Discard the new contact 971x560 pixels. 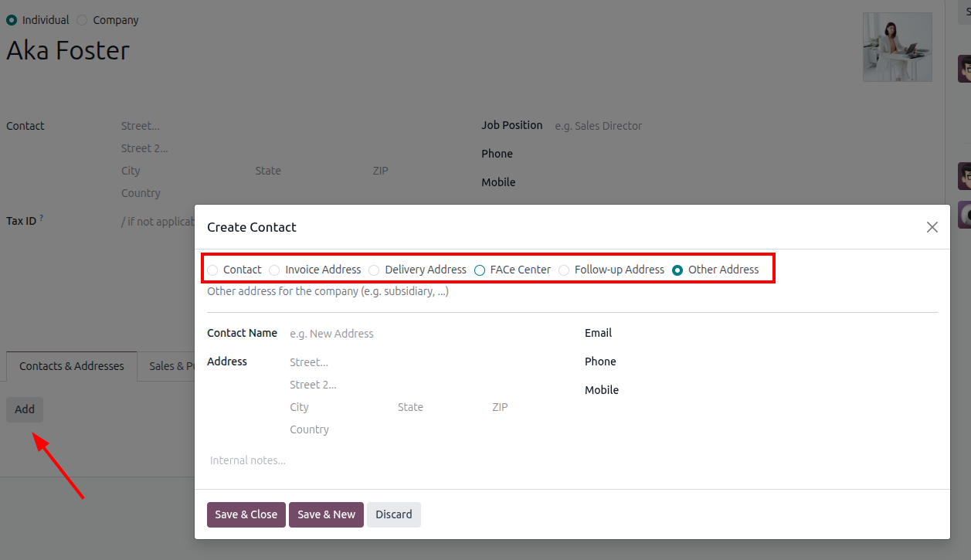tap(393, 514)
